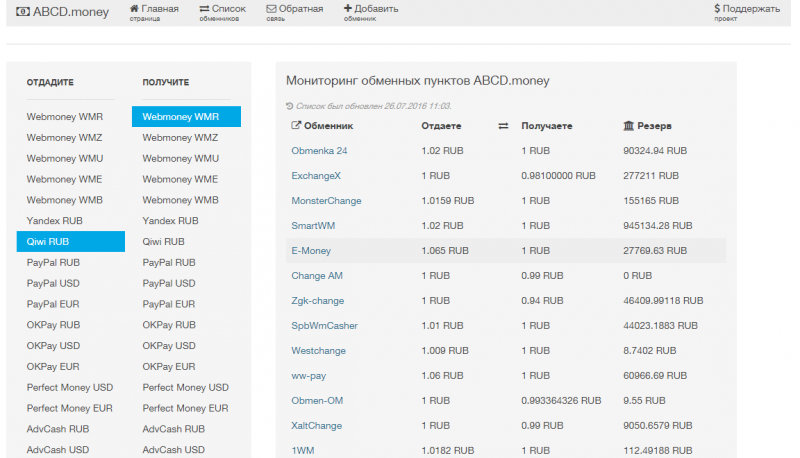Click rate 0.993364326 RUB in Obmen-OM row

[x=561, y=400]
